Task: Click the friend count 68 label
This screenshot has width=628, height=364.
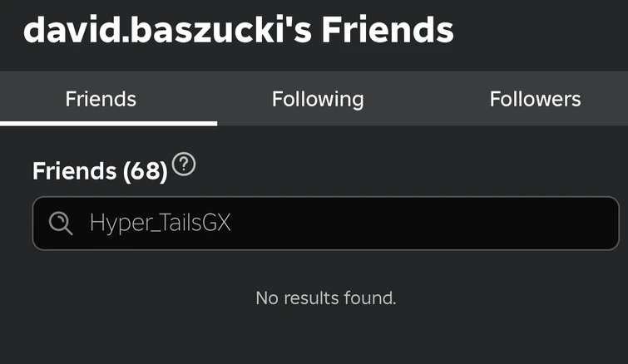Action: coord(146,171)
